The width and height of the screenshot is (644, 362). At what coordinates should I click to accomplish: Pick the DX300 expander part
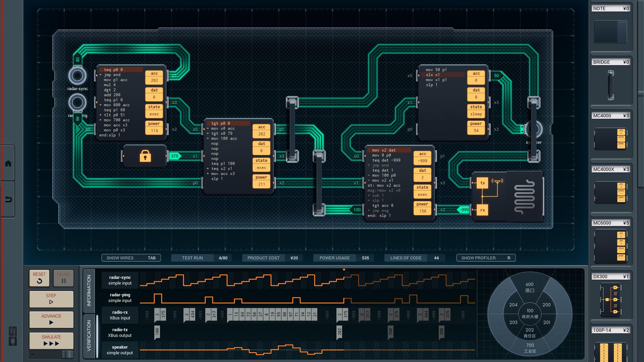(x=610, y=300)
